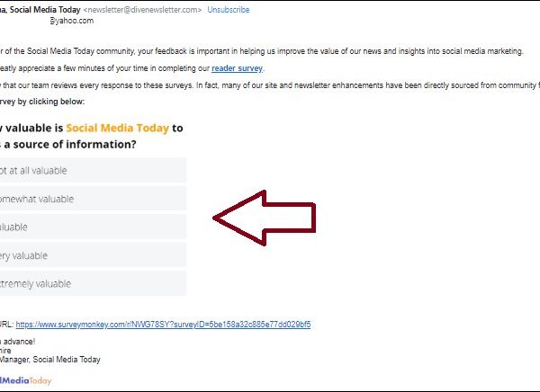Click the Social Media Today logo at bottom

coord(25,380)
